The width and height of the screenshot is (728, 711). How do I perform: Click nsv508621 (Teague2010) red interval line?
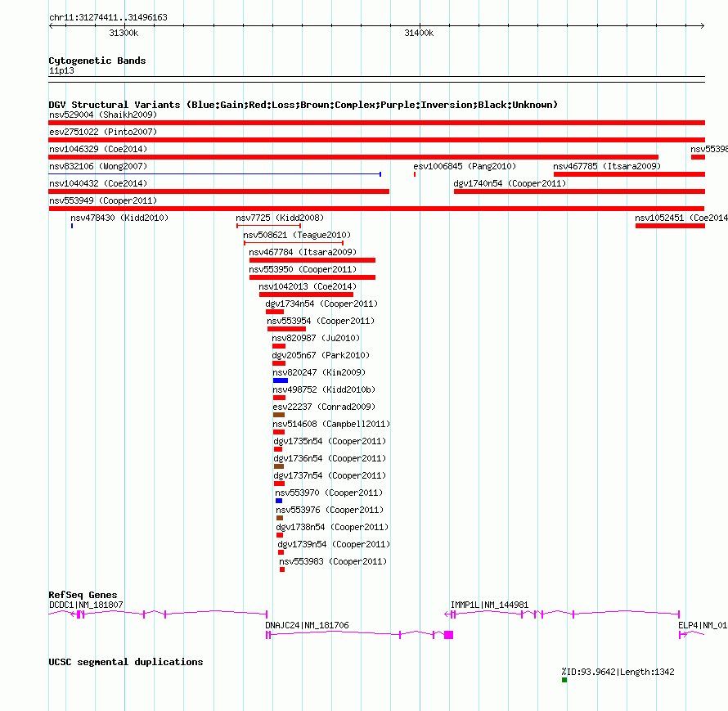(x=294, y=243)
